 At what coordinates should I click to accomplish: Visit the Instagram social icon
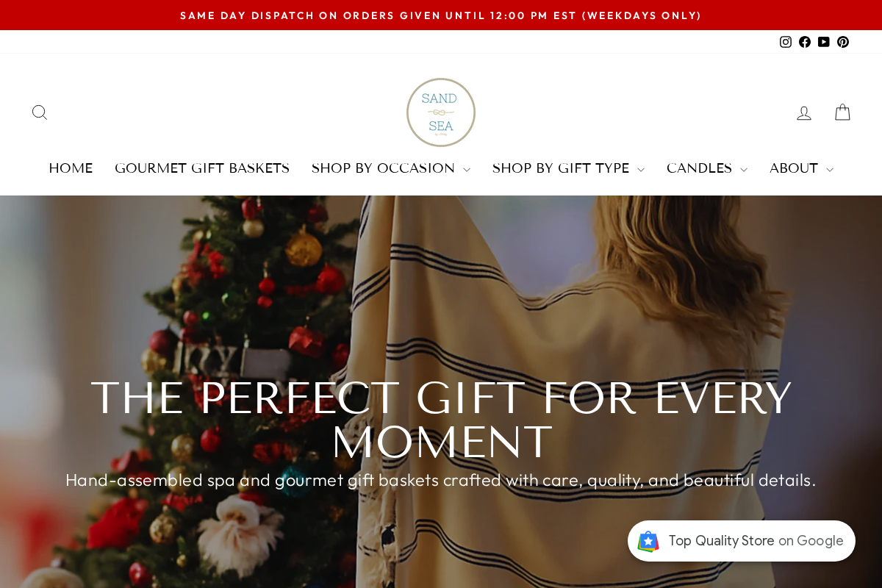click(786, 42)
